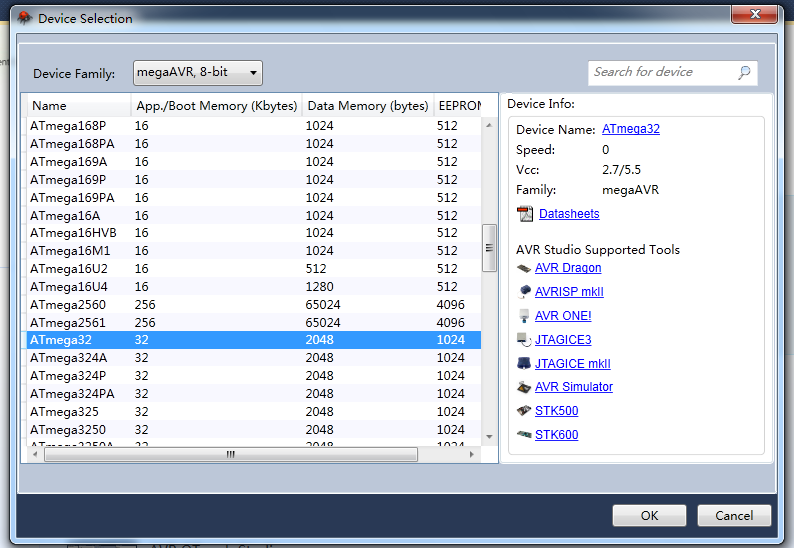794x548 pixels.
Task: Click the horizontal scrollbar left arrow
Action: 35,454
